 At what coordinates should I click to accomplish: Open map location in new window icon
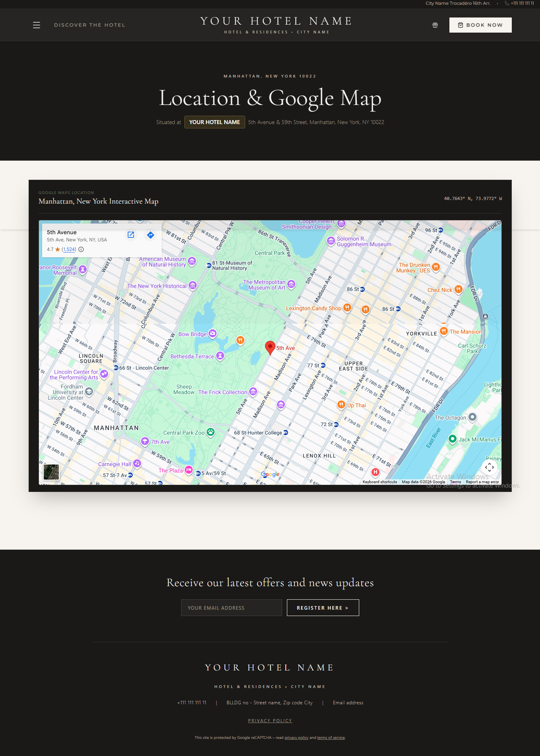coord(131,235)
